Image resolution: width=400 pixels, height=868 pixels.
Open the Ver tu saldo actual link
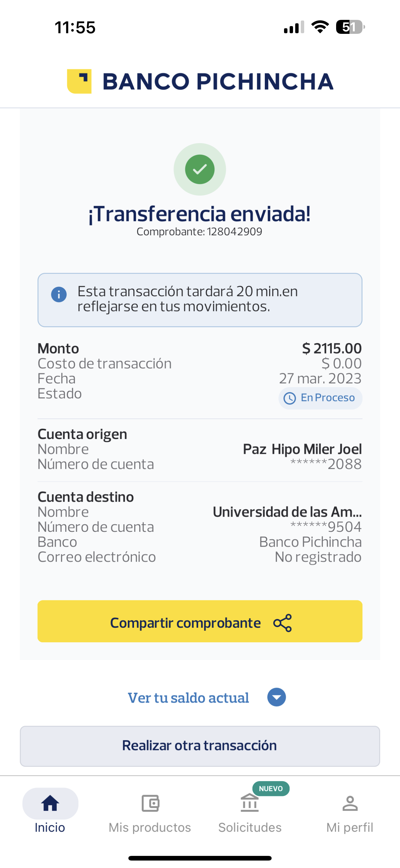189,698
